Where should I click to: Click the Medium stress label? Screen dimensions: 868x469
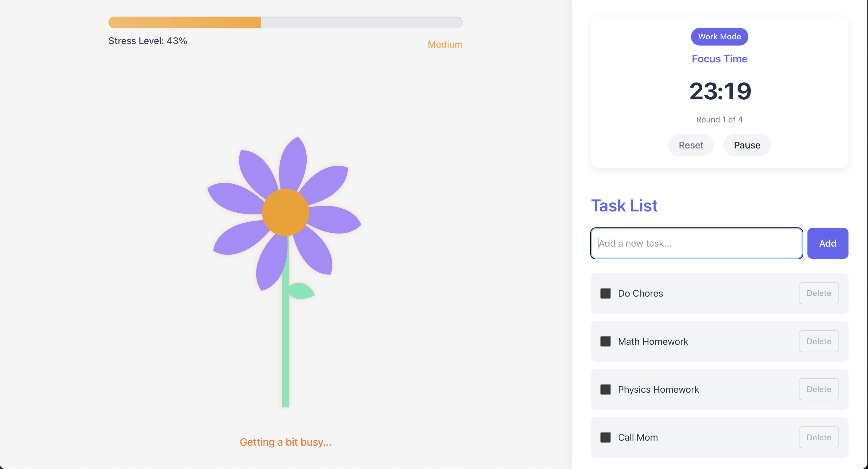point(445,45)
